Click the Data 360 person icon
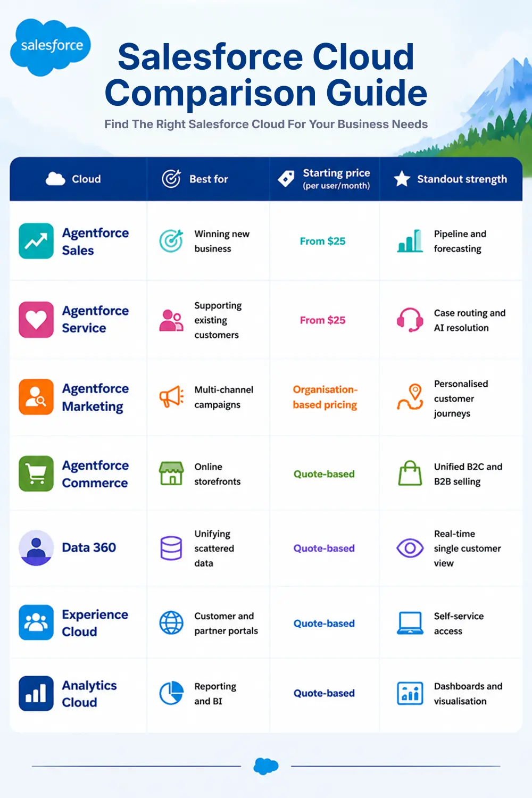The height and width of the screenshot is (798, 532). [x=36, y=547]
